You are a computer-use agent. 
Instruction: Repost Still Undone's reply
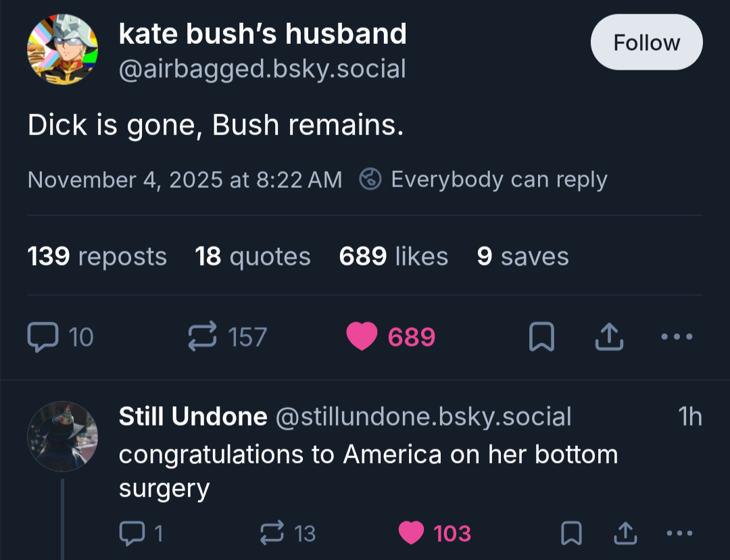click(273, 534)
